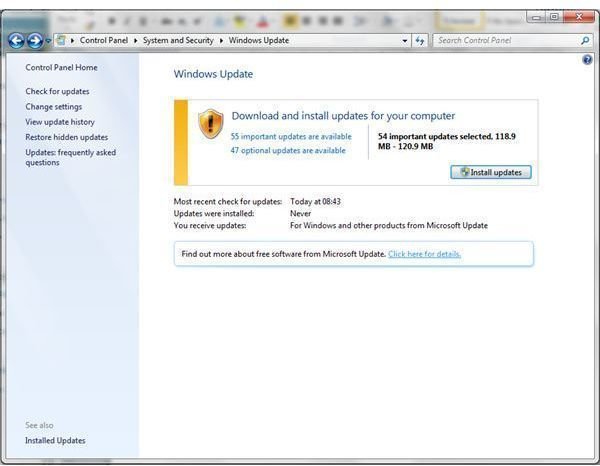This screenshot has height=466, width=600.
Task: Click the Today at 08:43 text
Action: tap(315, 202)
